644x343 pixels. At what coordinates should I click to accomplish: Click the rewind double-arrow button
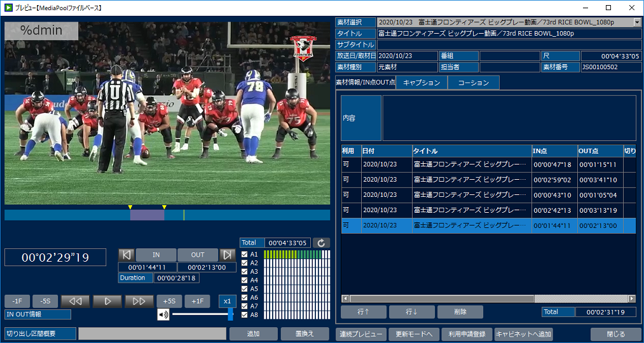[75, 301]
